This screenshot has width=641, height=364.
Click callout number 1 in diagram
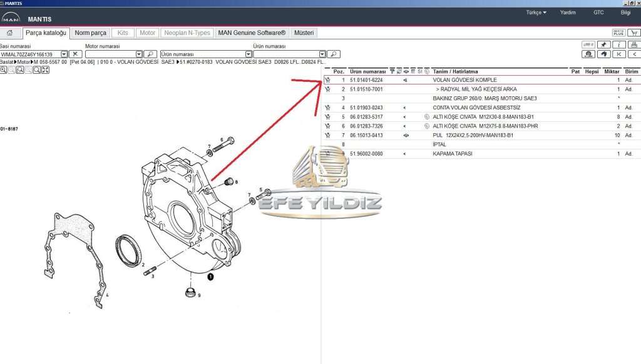[210, 276]
